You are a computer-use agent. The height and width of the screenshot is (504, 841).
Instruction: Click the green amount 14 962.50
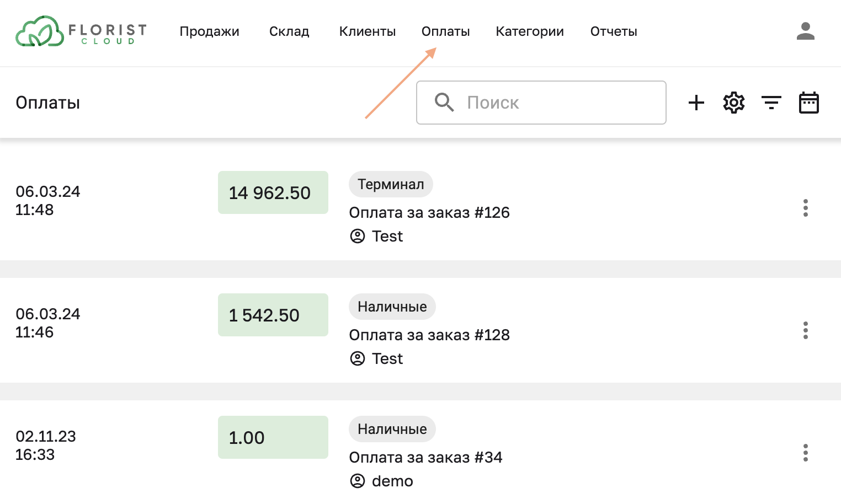[x=273, y=192]
